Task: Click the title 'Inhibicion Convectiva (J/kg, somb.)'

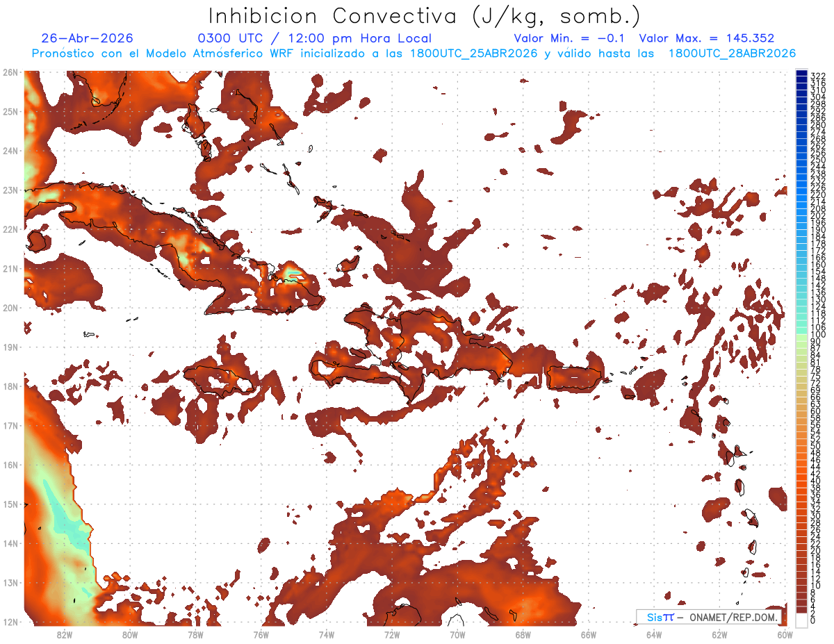Action: click(425, 17)
